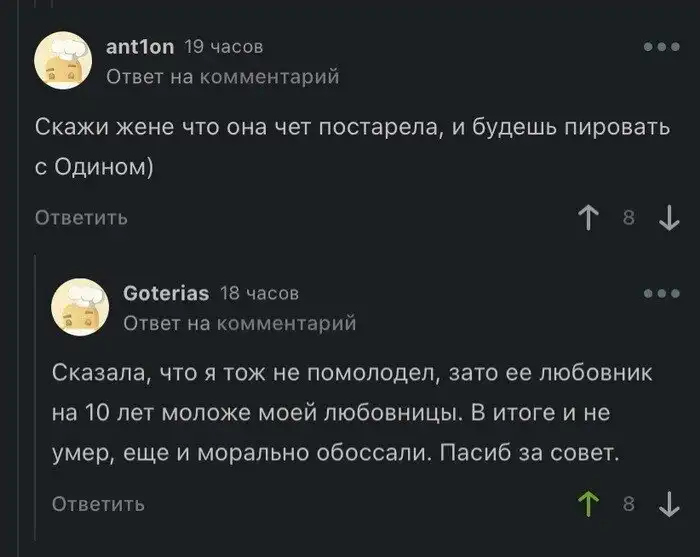
Task: Collapse the reply branch using the vertical thread line
Action: (37, 400)
